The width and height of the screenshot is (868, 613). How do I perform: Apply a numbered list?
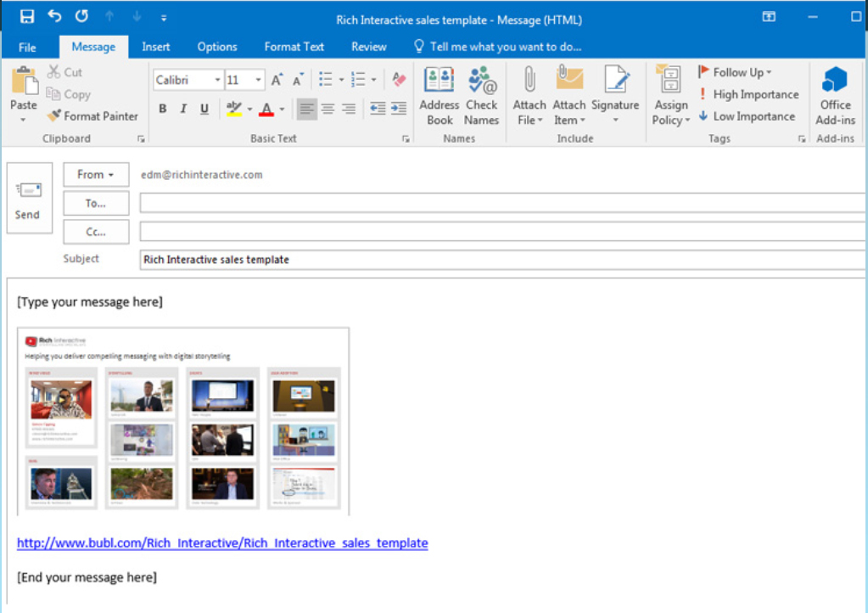[358, 80]
